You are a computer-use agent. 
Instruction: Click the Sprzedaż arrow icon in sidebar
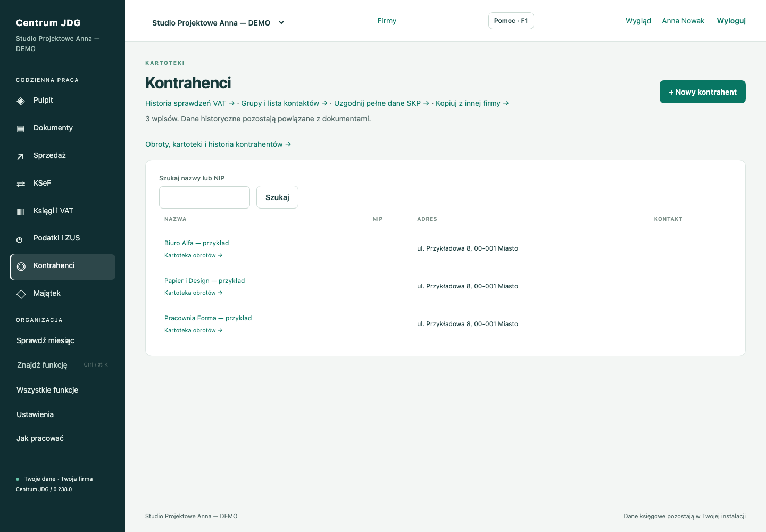pos(20,156)
